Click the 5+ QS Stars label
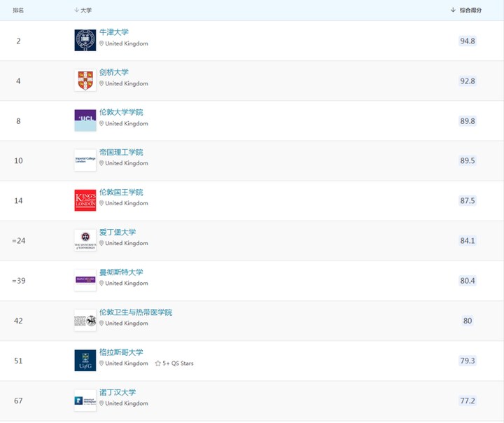The height and width of the screenshot is (423, 504). (x=178, y=363)
